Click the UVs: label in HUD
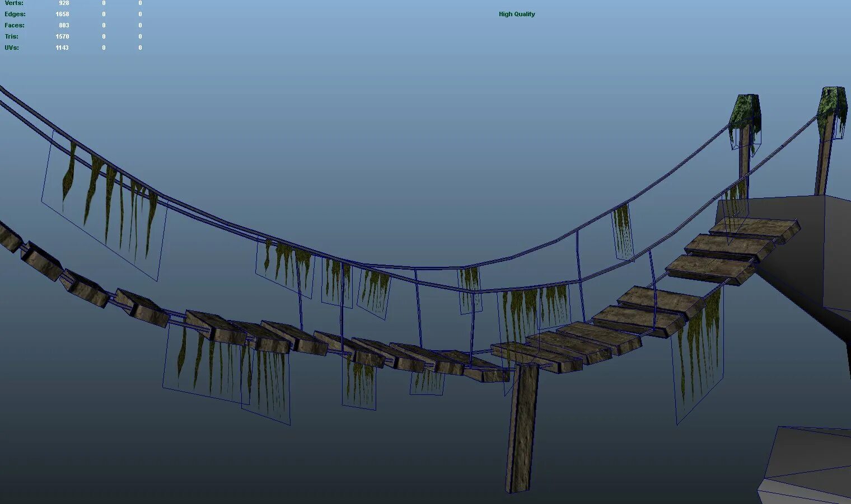 (12, 48)
